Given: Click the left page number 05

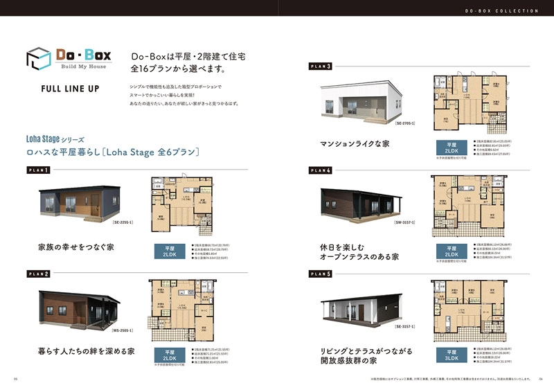Looking at the screenshot, I should 15,379.
